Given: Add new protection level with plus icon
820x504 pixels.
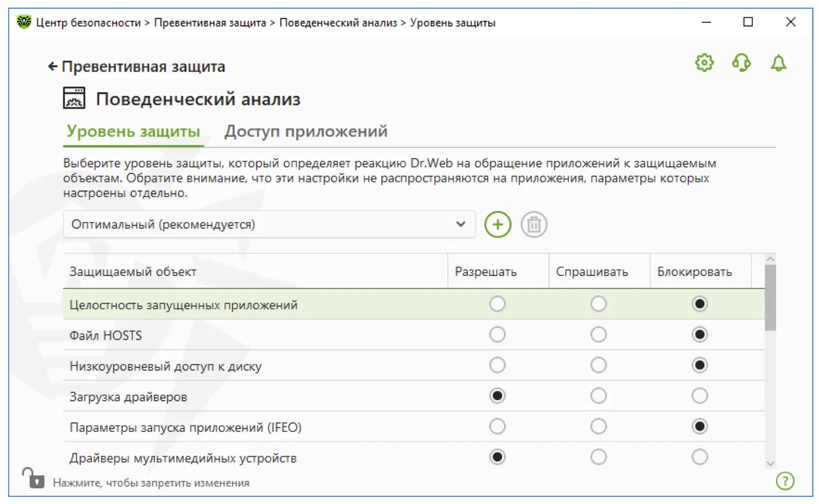Looking at the screenshot, I should point(497,225).
